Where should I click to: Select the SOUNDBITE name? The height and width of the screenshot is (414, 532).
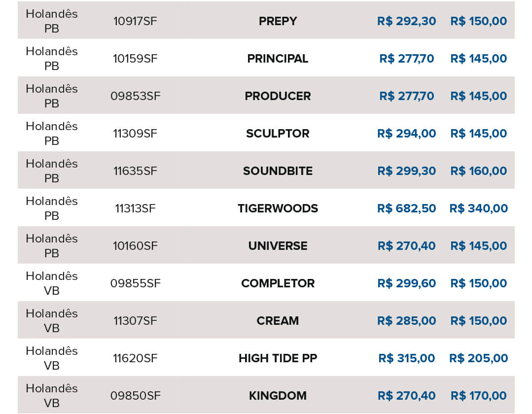(x=278, y=171)
